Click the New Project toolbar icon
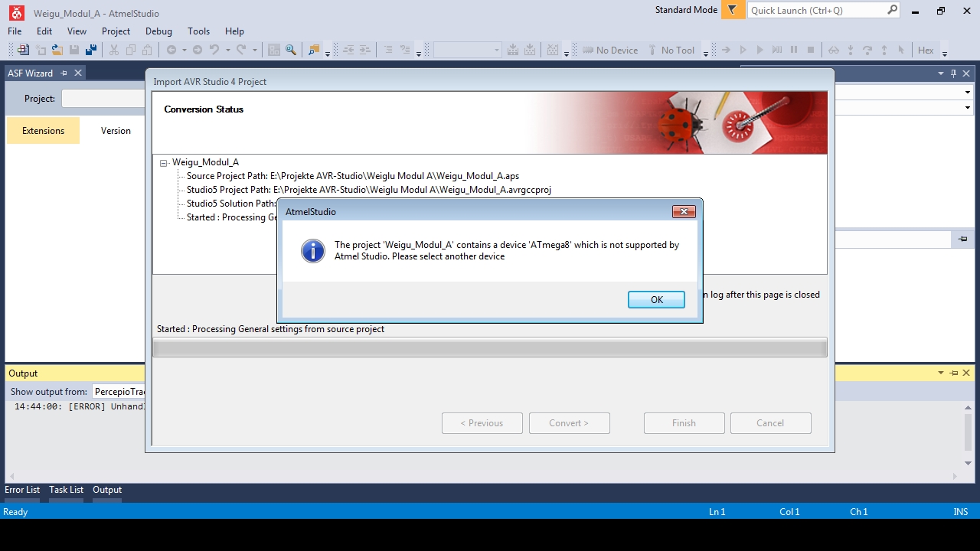Screen dimensions: 980x551 pos(23,50)
